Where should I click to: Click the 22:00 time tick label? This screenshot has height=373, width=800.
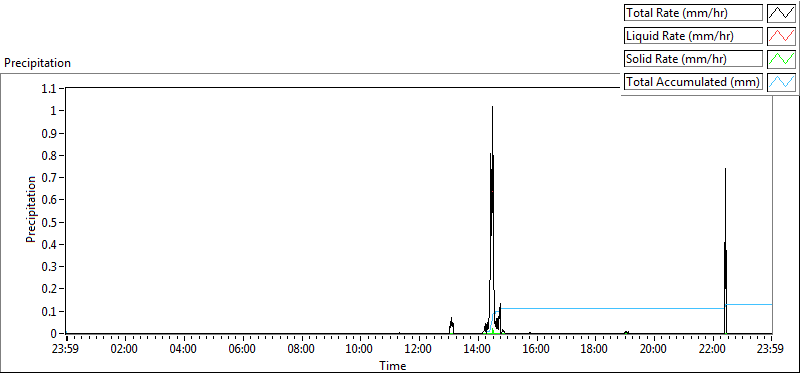712,350
